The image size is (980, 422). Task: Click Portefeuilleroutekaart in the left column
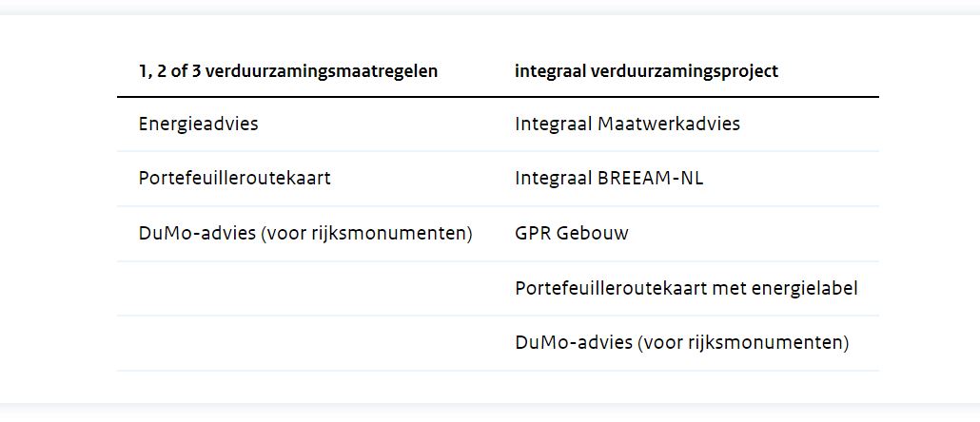click(234, 179)
